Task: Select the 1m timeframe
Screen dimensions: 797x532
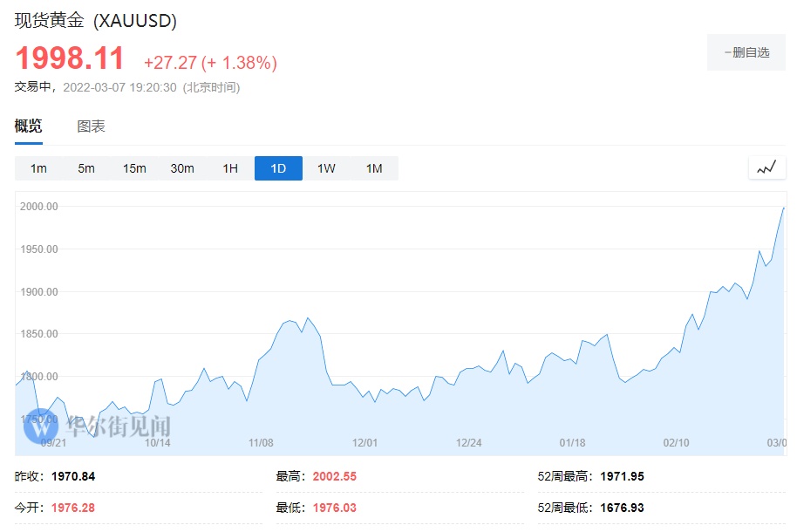Action: tap(38, 168)
